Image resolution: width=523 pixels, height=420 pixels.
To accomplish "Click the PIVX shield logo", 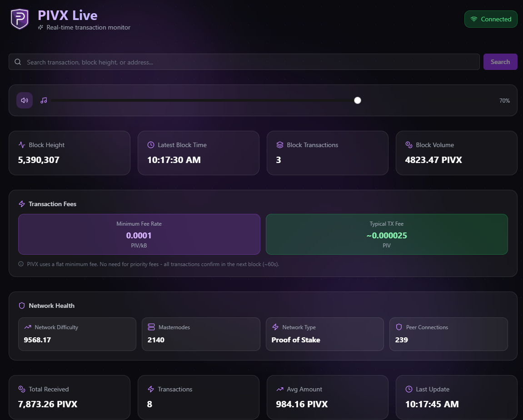I will point(20,20).
